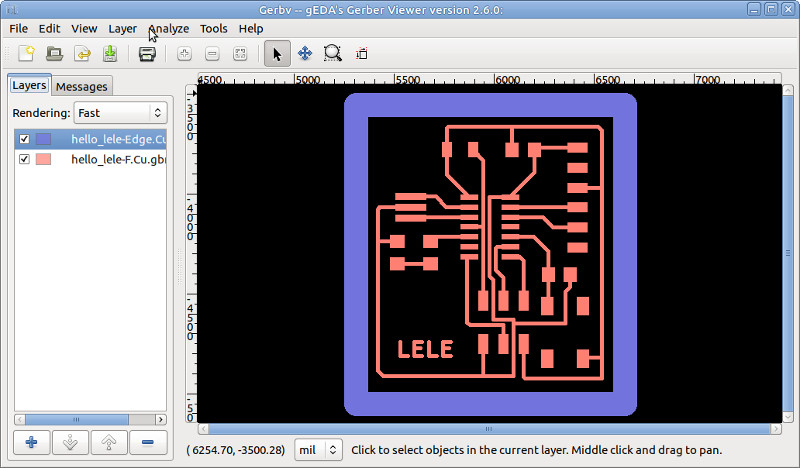Open the mil units dropdown
800x468 pixels.
click(x=318, y=450)
